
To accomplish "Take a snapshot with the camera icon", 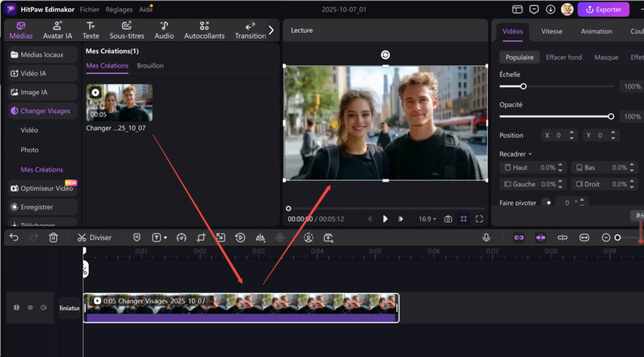I will tap(448, 219).
